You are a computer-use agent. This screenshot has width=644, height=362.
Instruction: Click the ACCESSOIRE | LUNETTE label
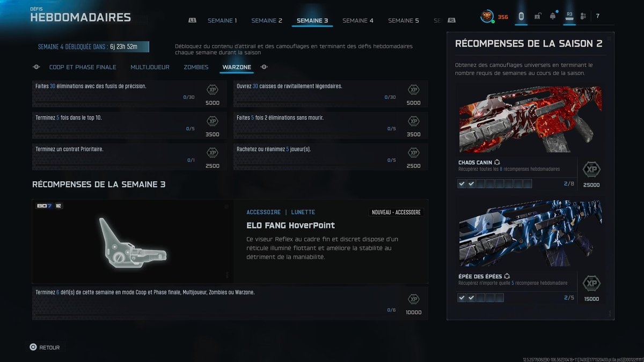281,212
